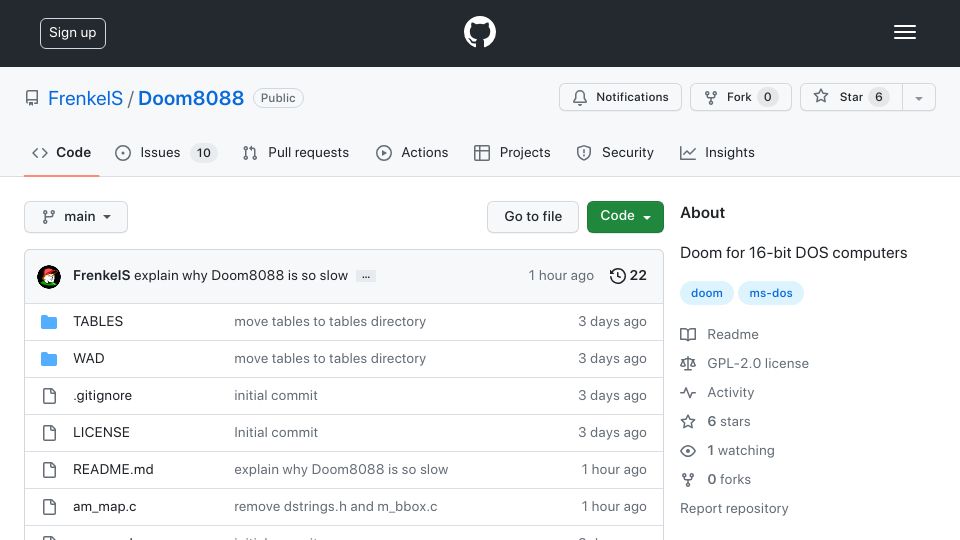Click the Sign up button
This screenshot has height=540, width=960.
73,33
